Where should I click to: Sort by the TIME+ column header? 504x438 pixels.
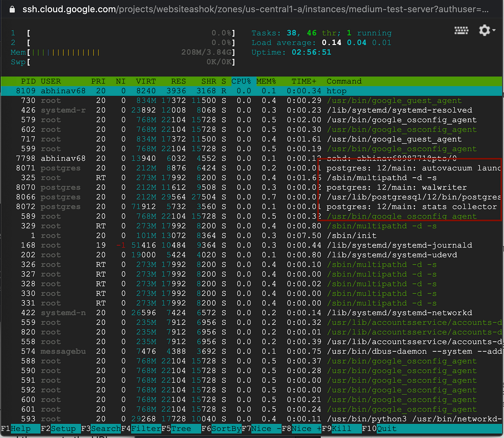point(304,81)
